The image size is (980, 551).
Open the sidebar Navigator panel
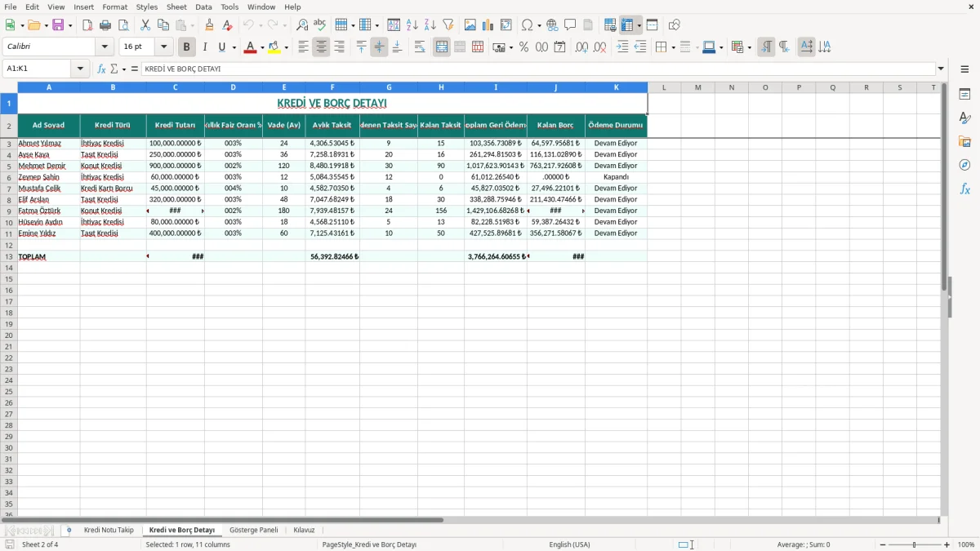pos(964,165)
